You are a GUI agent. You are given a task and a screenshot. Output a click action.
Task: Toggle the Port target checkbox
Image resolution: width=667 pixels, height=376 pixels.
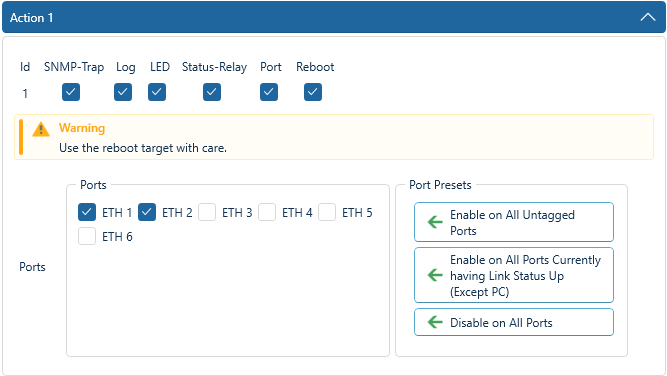(x=269, y=92)
